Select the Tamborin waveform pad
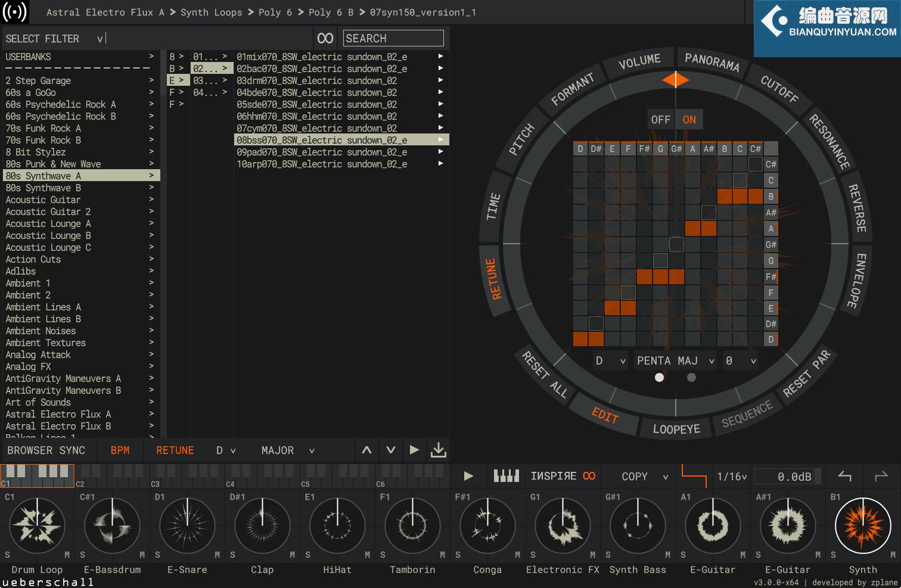Viewport: 901px width, 588px height. 412,526
